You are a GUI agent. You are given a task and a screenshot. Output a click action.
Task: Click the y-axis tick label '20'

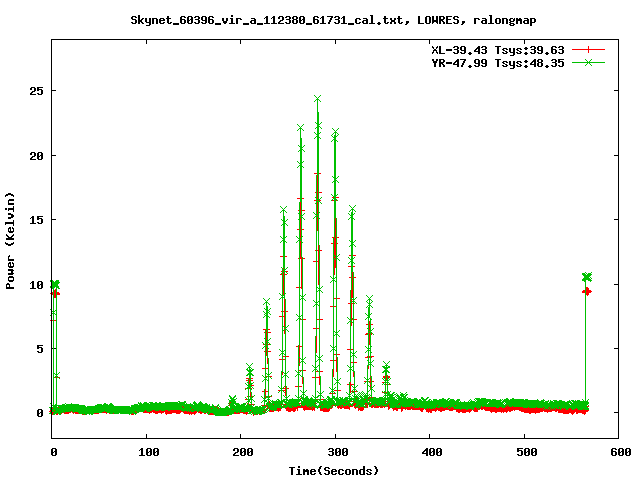(36, 156)
